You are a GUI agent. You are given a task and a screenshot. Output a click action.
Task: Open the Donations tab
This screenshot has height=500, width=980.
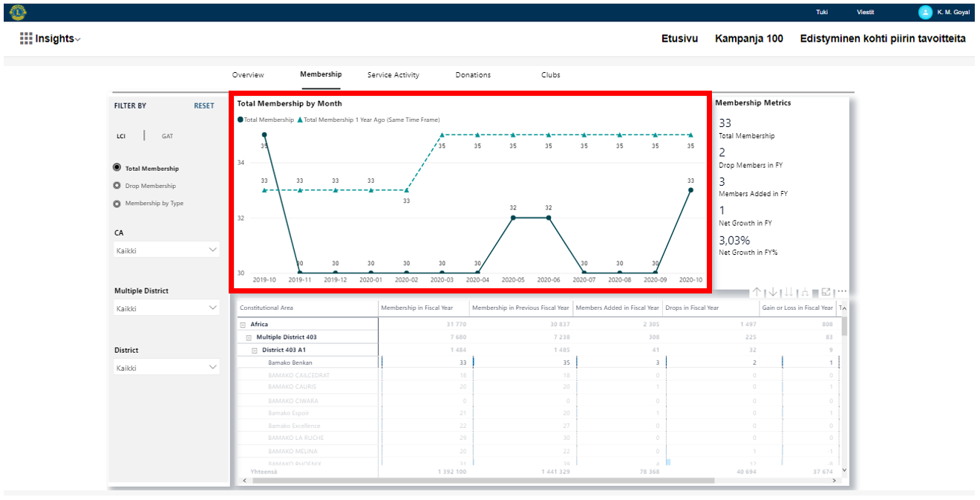(473, 75)
